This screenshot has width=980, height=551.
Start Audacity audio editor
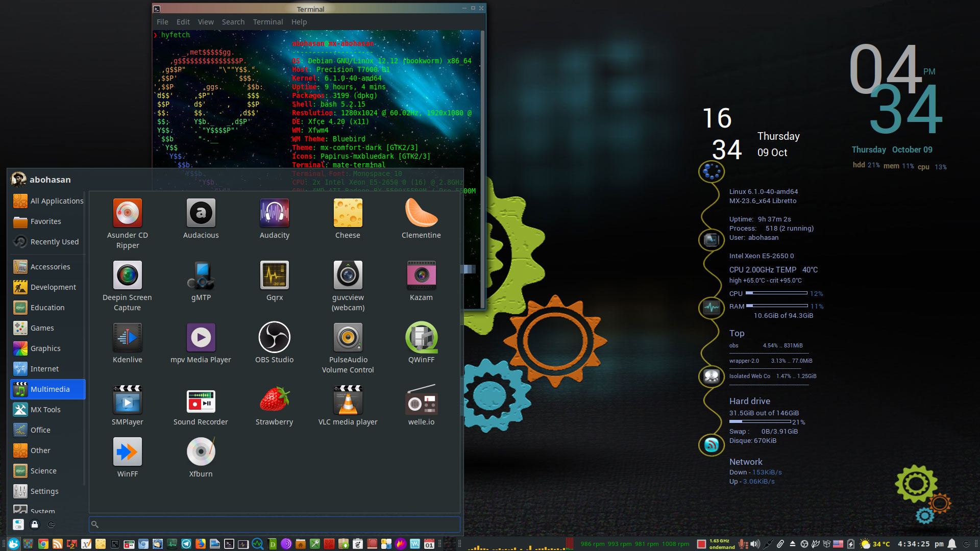point(274,218)
